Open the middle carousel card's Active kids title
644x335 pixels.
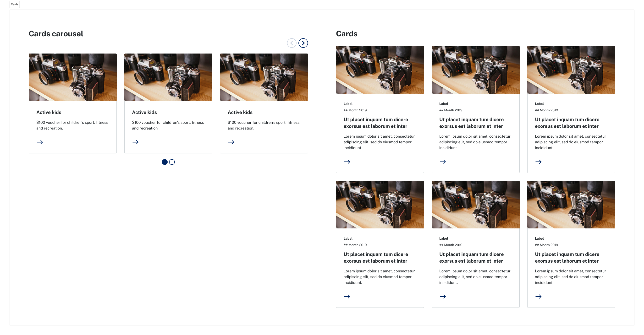(x=144, y=112)
